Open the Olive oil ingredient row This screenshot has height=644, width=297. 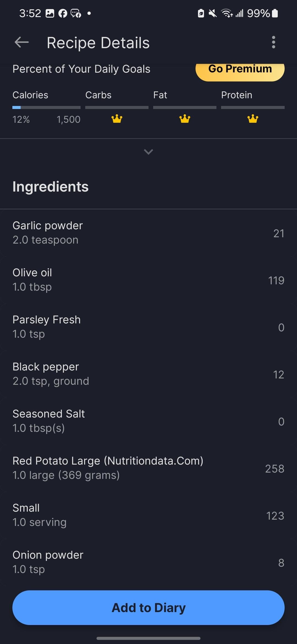(148, 280)
